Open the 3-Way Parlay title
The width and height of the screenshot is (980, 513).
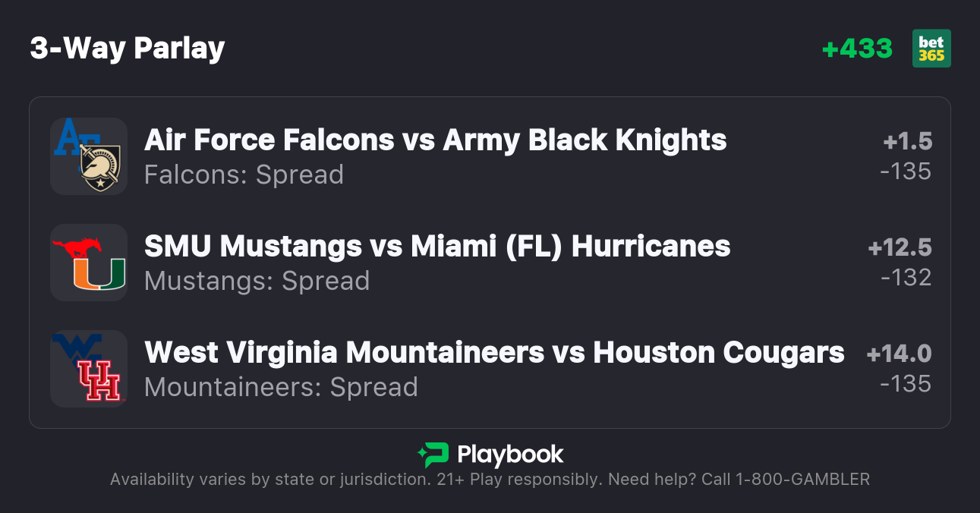[x=128, y=49]
